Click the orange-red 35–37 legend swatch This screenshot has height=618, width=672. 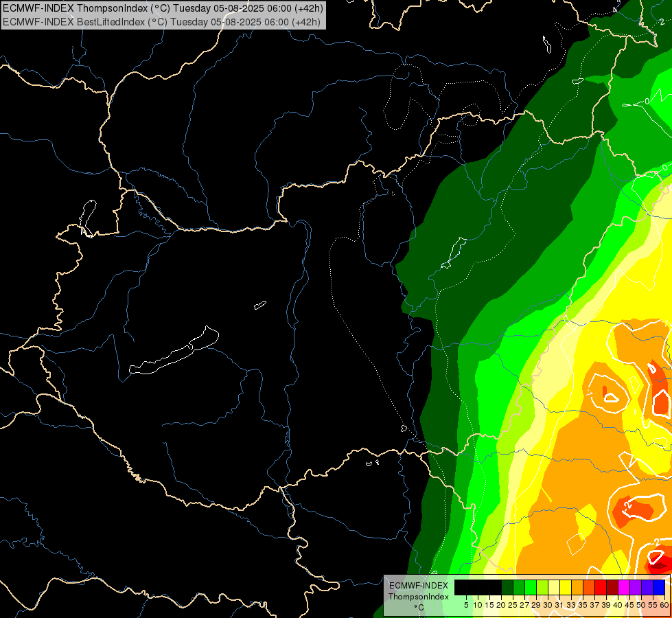[589, 587]
